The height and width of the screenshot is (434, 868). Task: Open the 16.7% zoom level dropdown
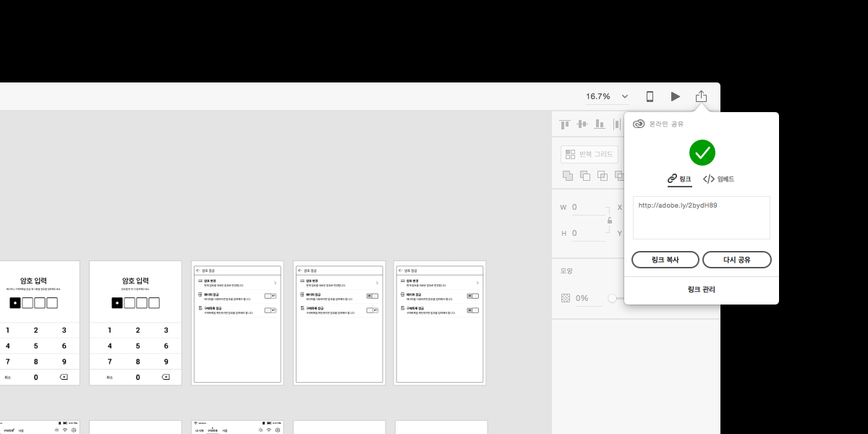[624, 96]
